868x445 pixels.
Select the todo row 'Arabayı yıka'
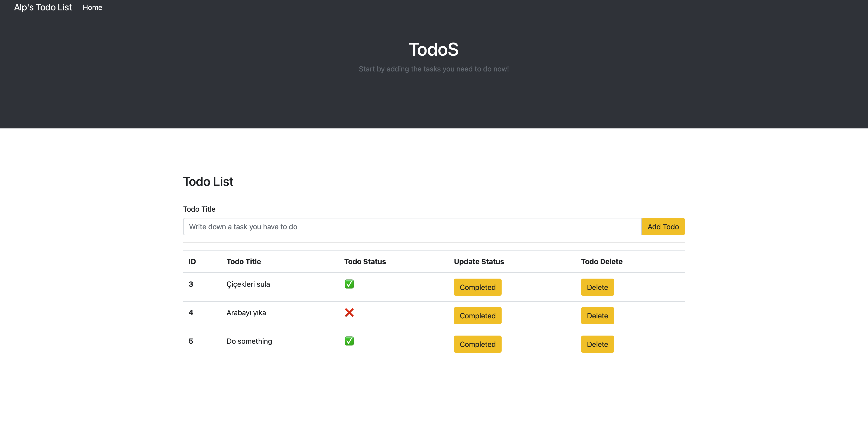click(x=246, y=312)
